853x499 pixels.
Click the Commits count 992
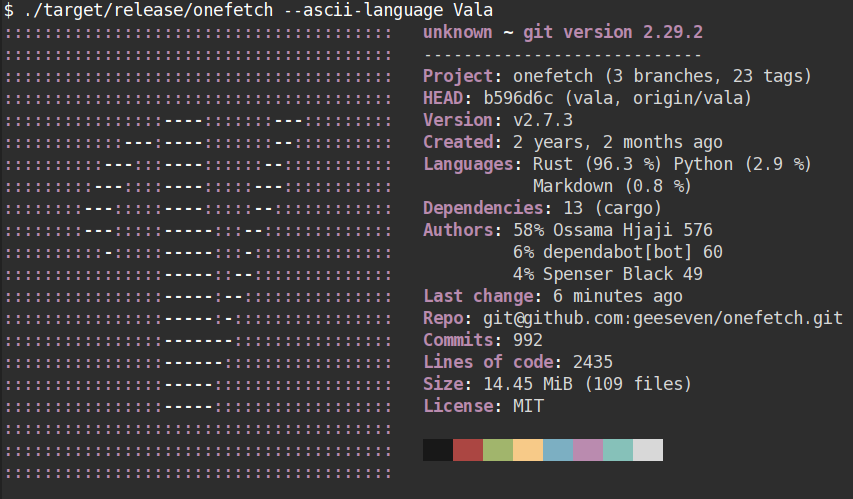pyautogui.click(x=528, y=340)
